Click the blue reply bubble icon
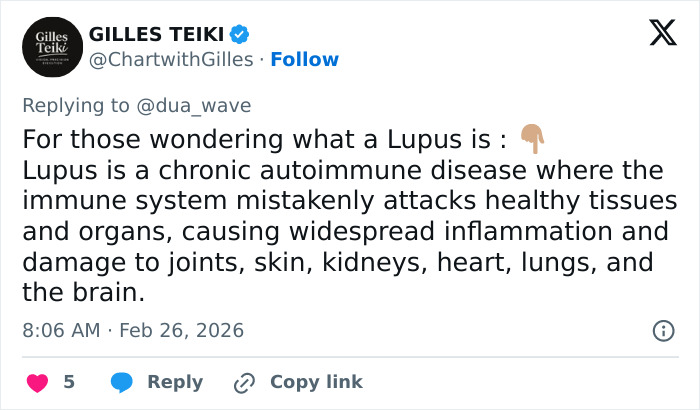Image resolution: width=700 pixels, height=410 pixels. 122,382
